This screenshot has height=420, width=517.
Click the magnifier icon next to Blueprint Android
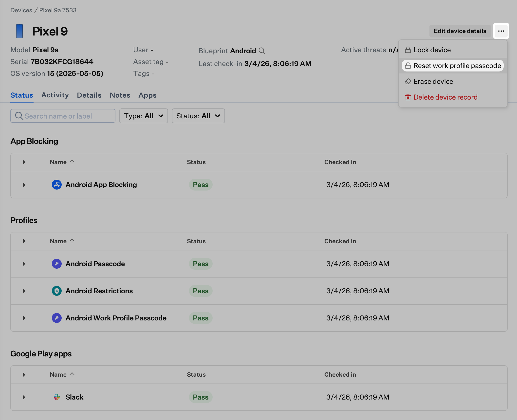pos(262,51)
